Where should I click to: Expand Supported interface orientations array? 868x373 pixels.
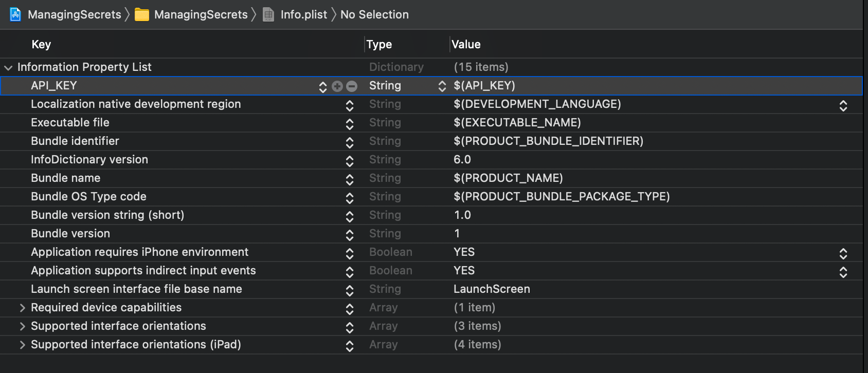click(x=22, y=326)
